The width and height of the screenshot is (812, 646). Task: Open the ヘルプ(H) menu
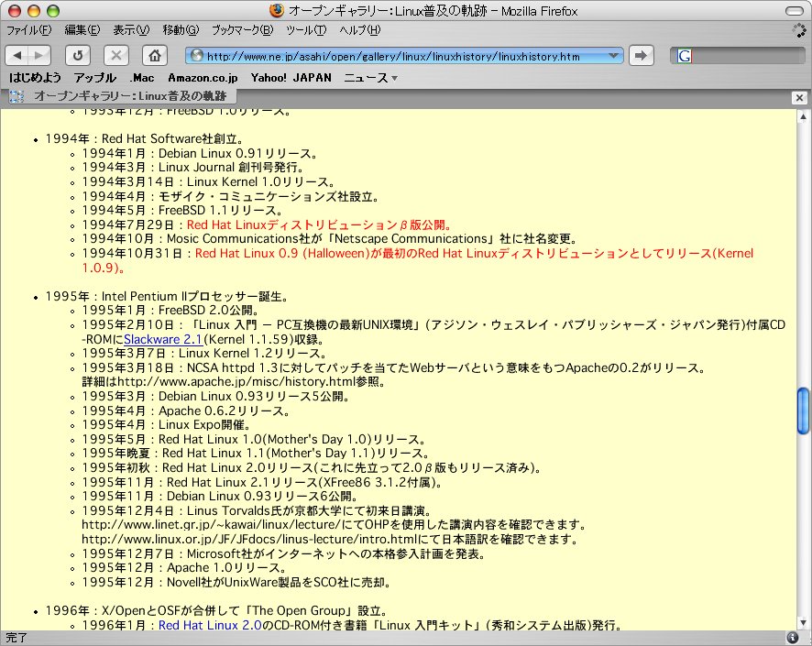(360, 30)
